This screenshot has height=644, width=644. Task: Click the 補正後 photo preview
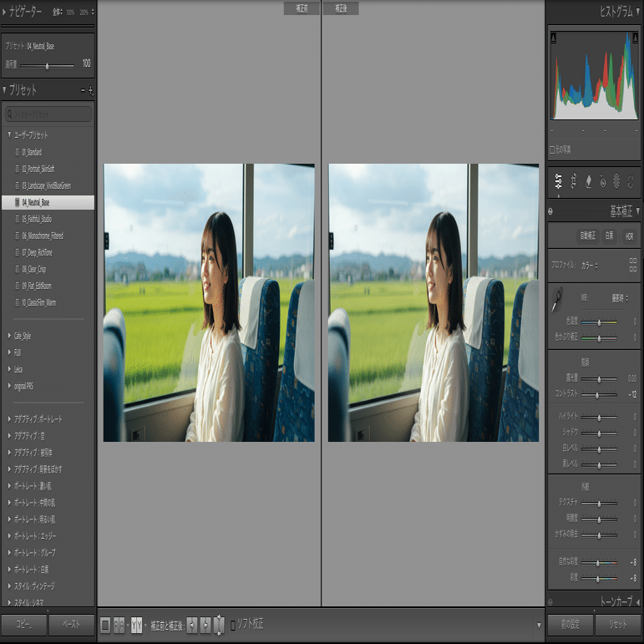click(434, 302)
